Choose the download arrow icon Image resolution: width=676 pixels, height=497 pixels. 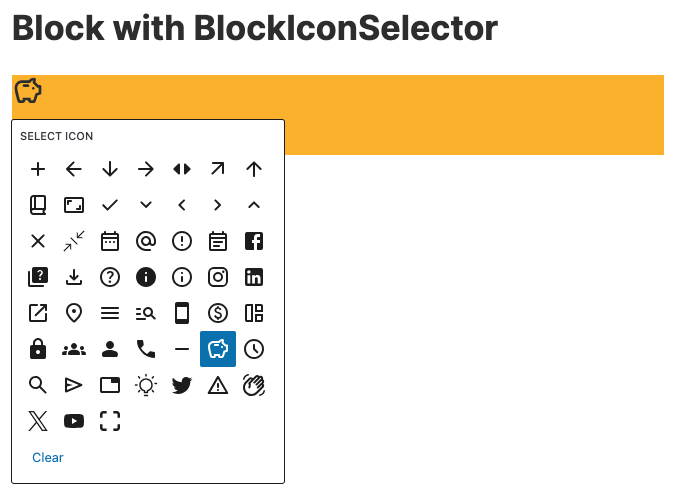(x=74, y=277)
